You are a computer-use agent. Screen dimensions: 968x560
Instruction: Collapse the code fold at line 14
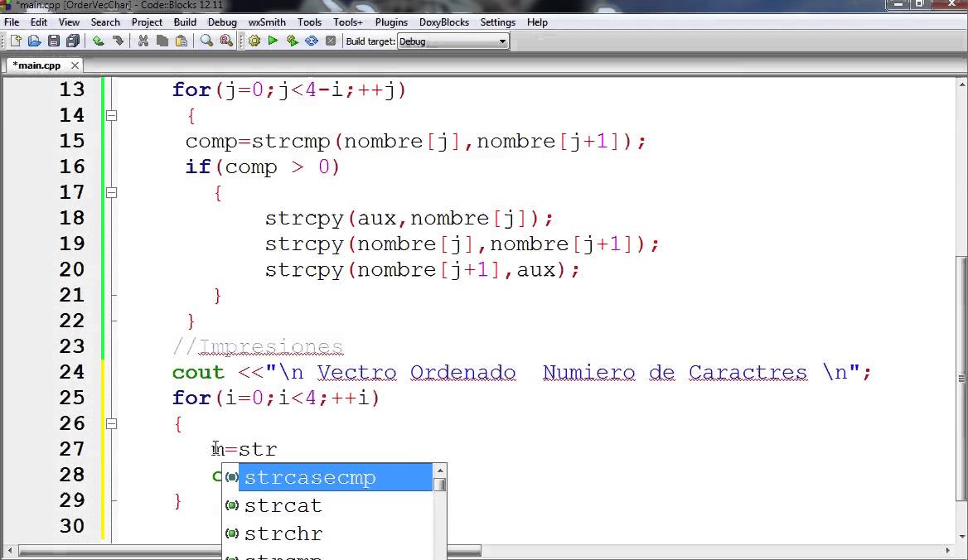[111, 115]
